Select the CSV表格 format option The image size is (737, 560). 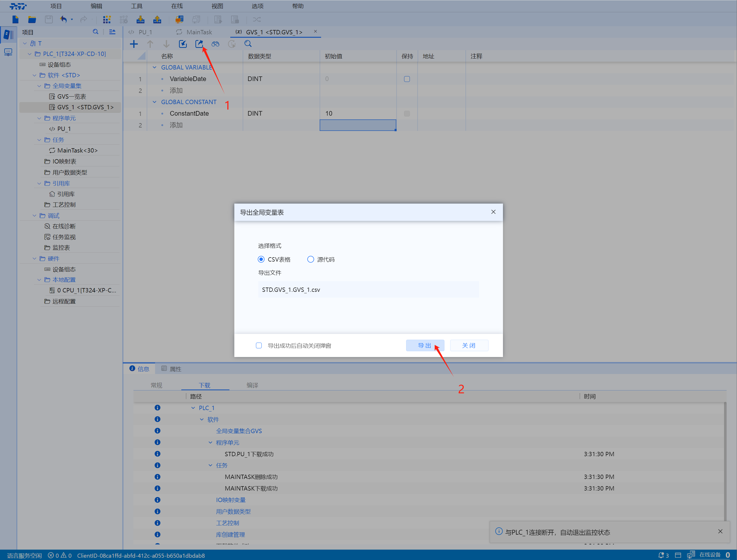point(261,259)
